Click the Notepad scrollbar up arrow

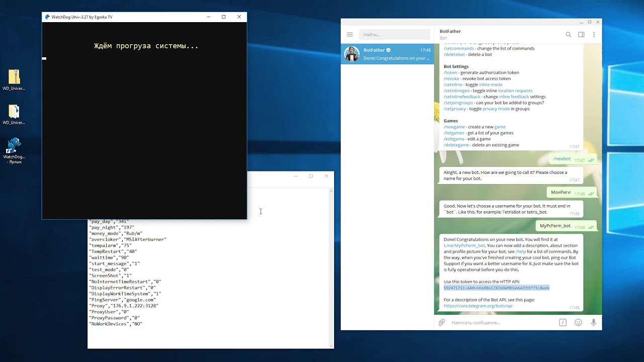click(331, 191)
